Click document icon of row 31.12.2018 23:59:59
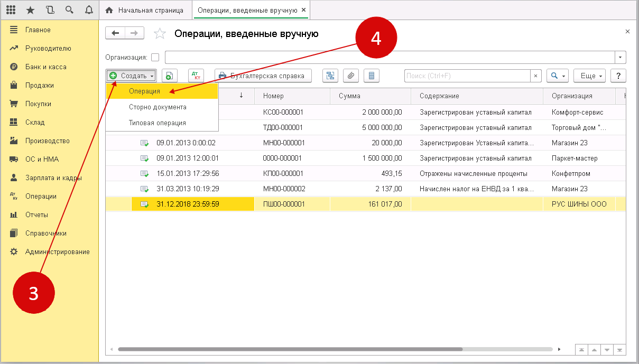This screenshot has width=639, height=364. point(144,204)
